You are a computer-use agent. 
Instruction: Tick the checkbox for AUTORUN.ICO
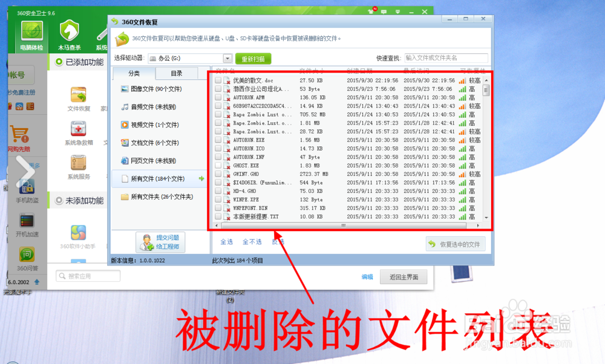click(x=218, y=149)
